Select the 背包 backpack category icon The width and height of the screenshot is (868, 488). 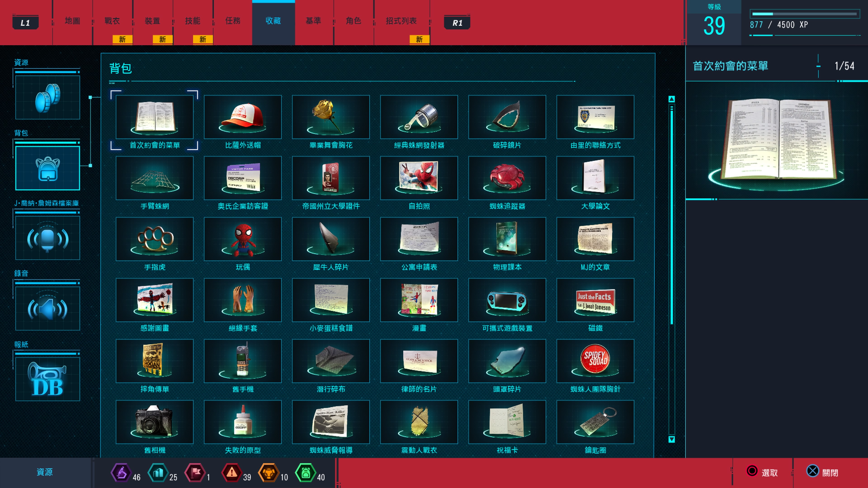(47, 168)
